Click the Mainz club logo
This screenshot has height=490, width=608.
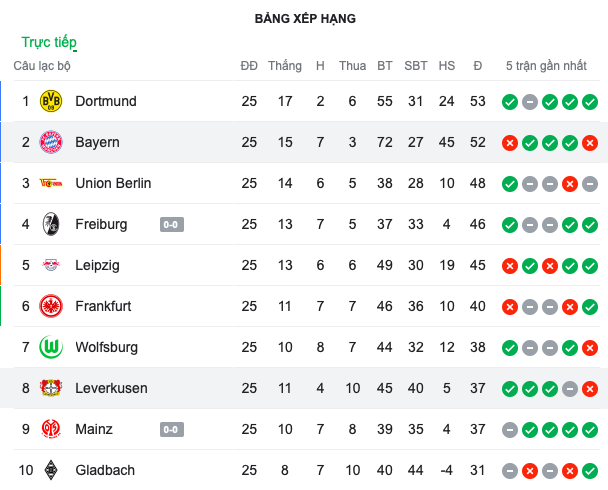(x=50, y=429)
